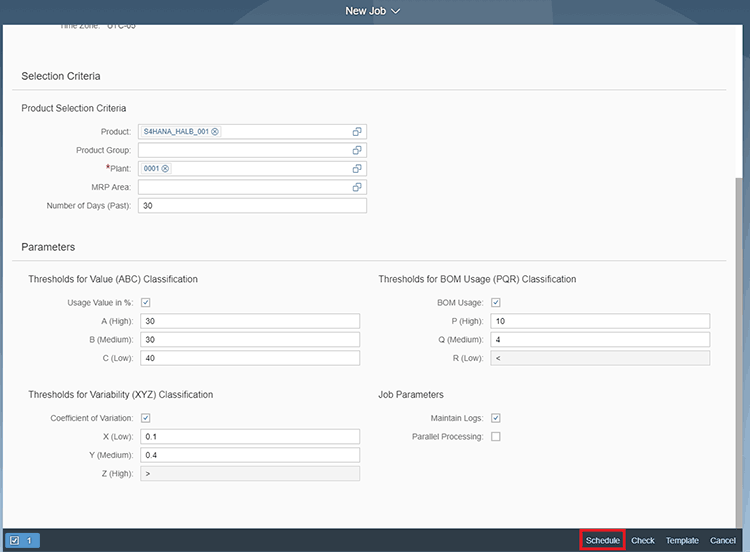
Task: Open value help icon for MRP Area
Action: click(x=357, y=187)
